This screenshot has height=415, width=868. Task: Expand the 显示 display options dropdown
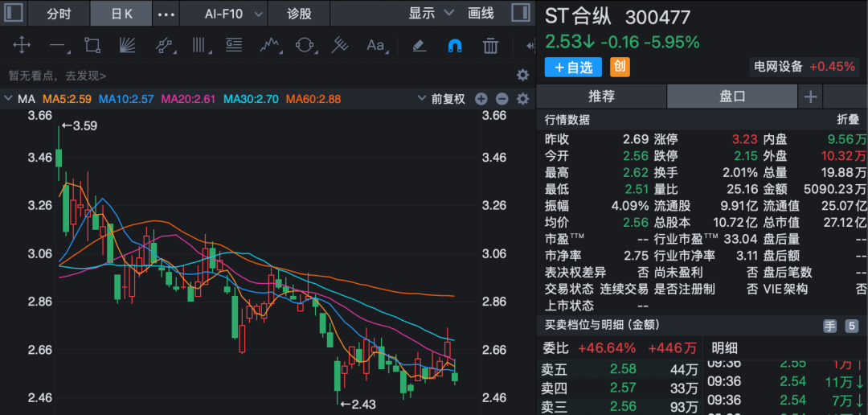coord(431,14)
